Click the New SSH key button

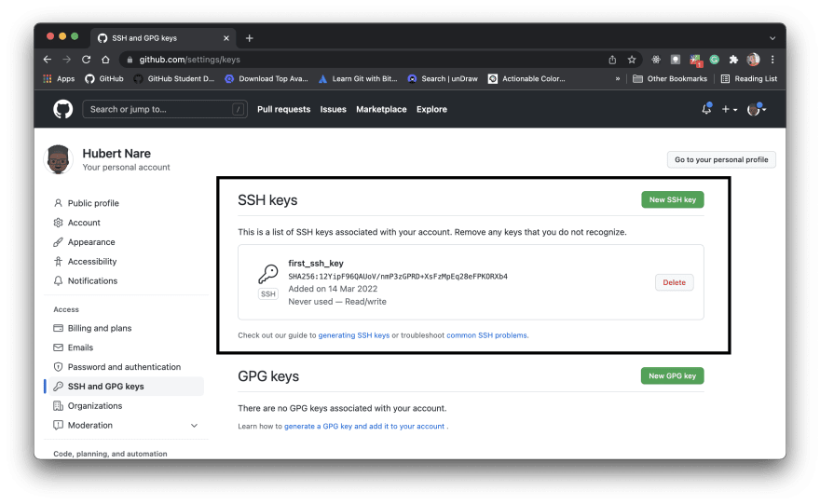pyautogui.click(x=673, y=199)
